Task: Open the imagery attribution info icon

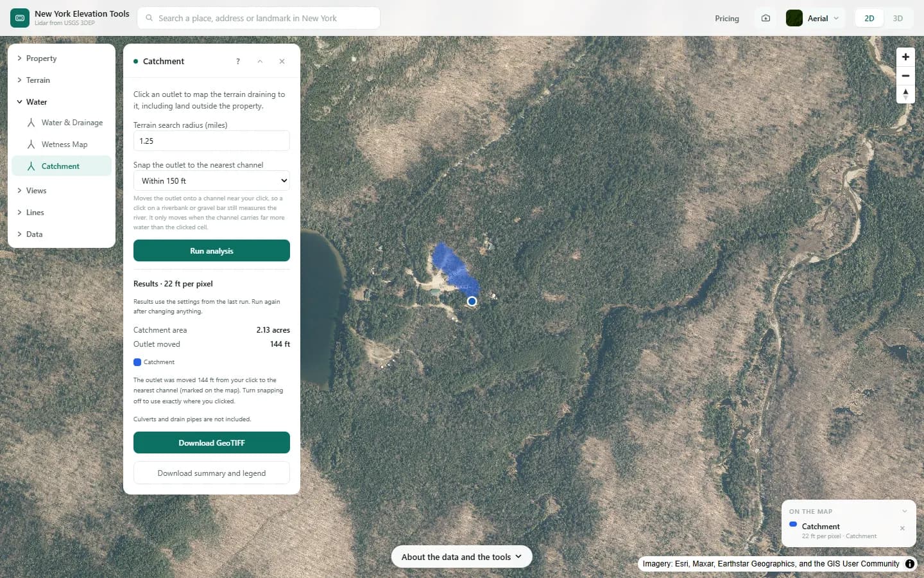Action: pyautogui.click(x=910, y=564)
